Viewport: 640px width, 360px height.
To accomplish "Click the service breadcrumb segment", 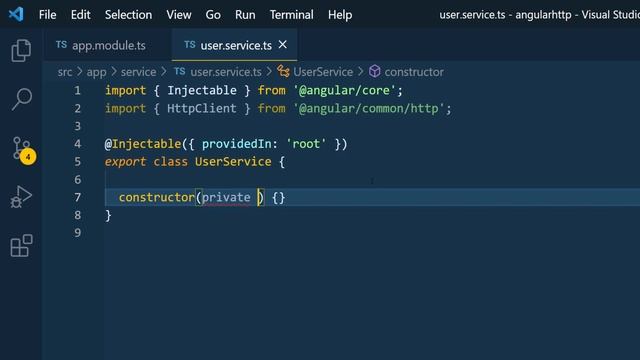I will pyautogui.click(x=138, y=72).
